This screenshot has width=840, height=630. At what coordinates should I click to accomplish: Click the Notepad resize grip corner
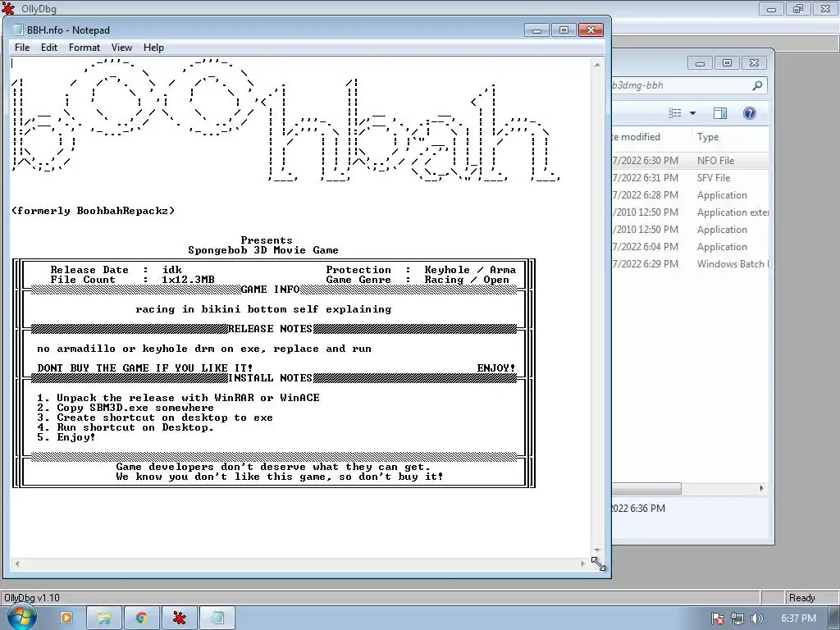pos(598,564)
